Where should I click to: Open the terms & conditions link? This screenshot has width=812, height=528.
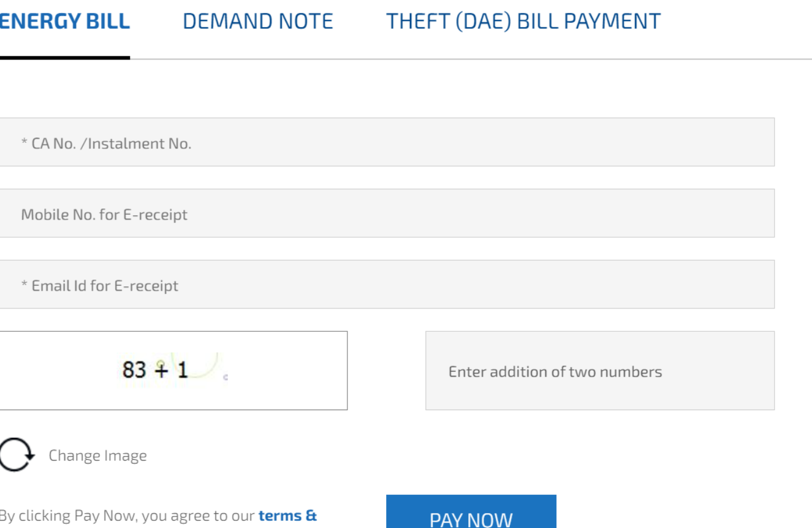287,516
